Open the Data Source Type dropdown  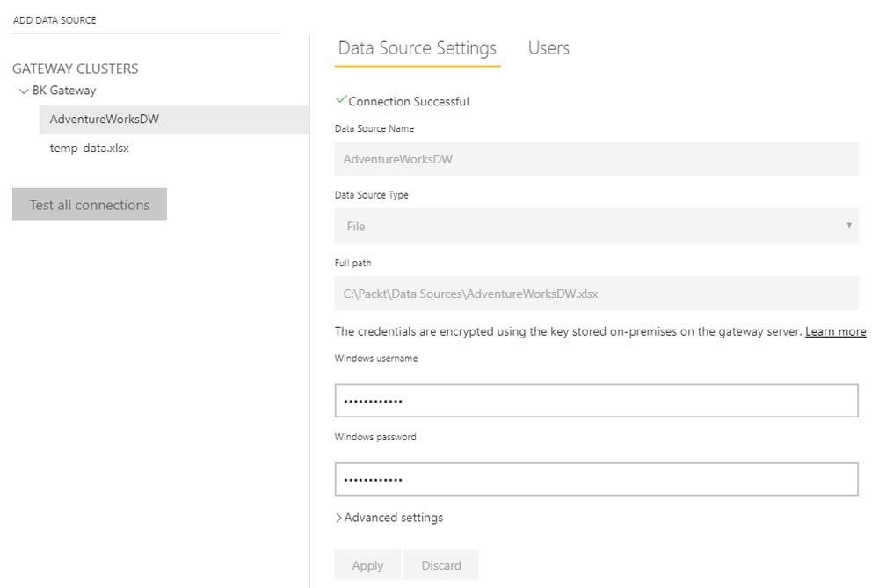click(596, 226)
